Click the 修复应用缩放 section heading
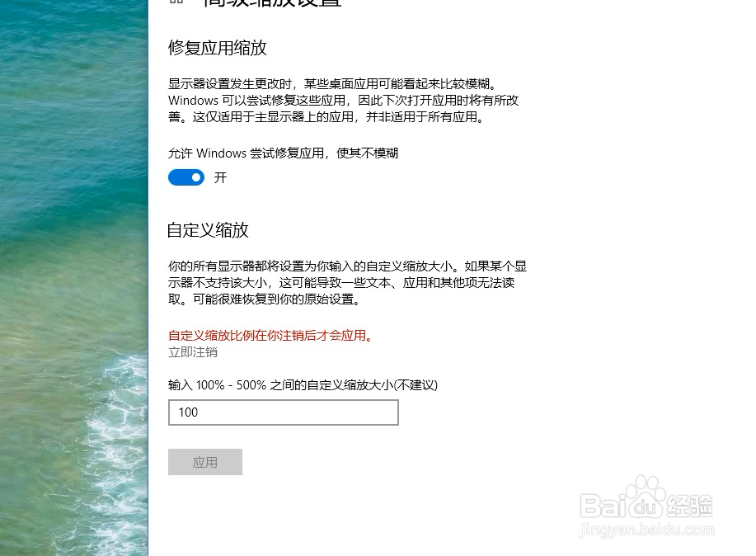Screen dimensions: 756x556 [218, 48]
